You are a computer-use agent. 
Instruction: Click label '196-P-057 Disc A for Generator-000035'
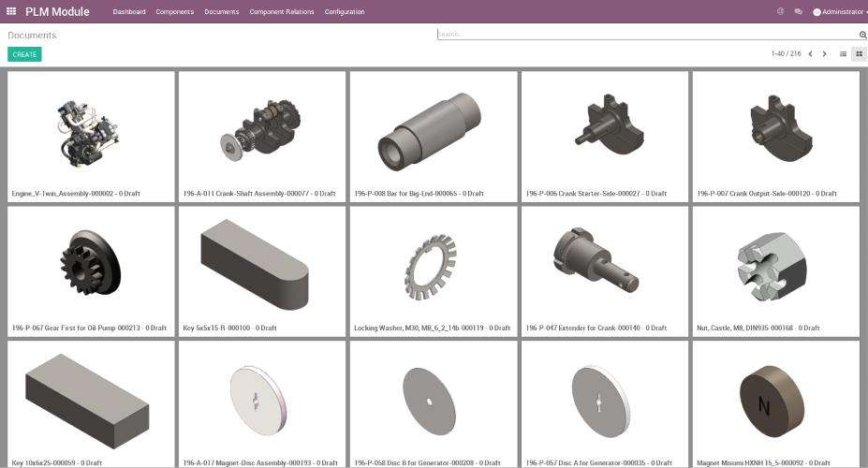coord(585,463)
